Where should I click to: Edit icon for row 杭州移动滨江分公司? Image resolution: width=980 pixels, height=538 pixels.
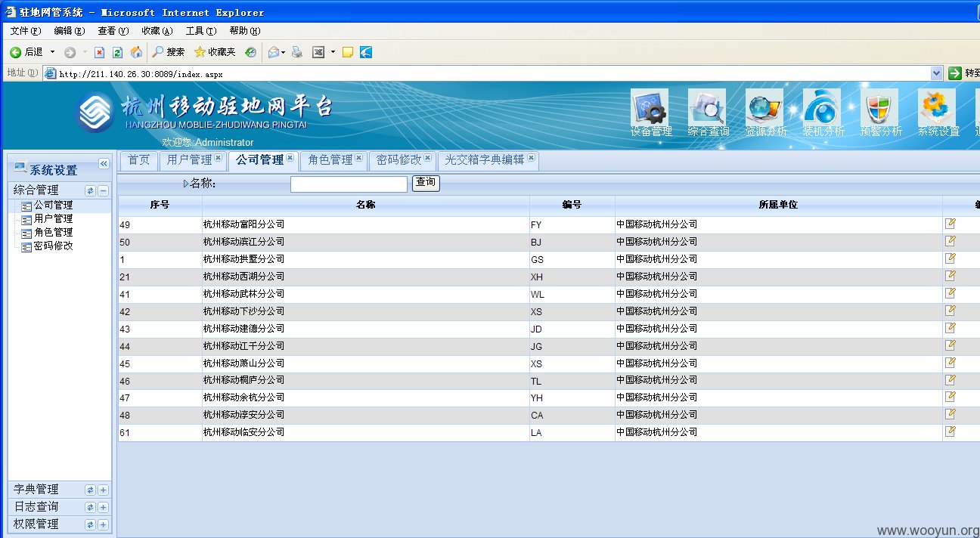[x=951, y=241]
